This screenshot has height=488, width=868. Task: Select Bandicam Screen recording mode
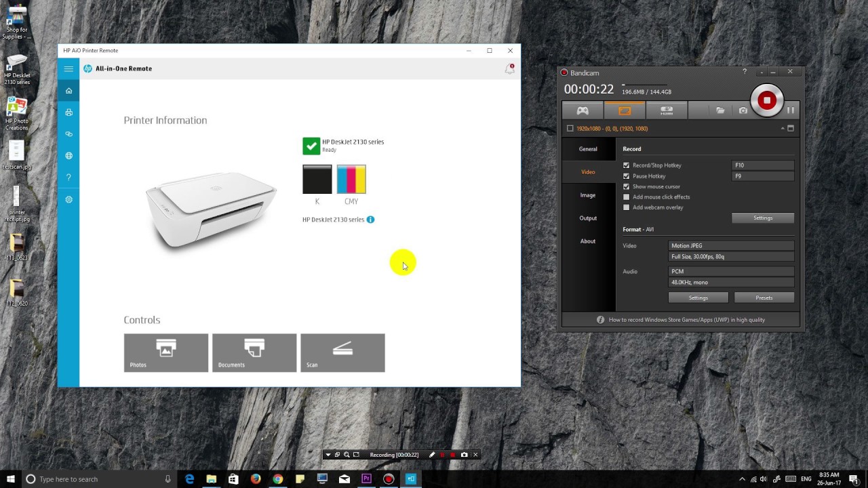[625, 110]
